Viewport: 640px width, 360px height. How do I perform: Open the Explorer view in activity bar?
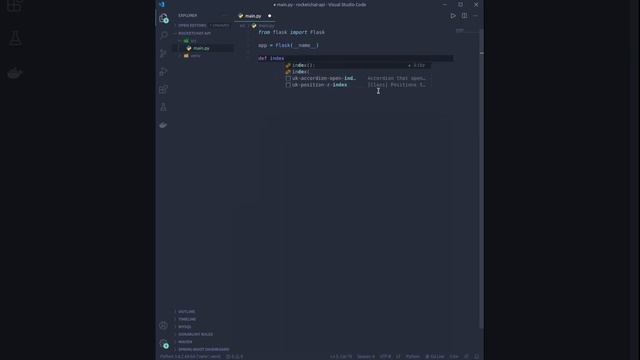163,18
